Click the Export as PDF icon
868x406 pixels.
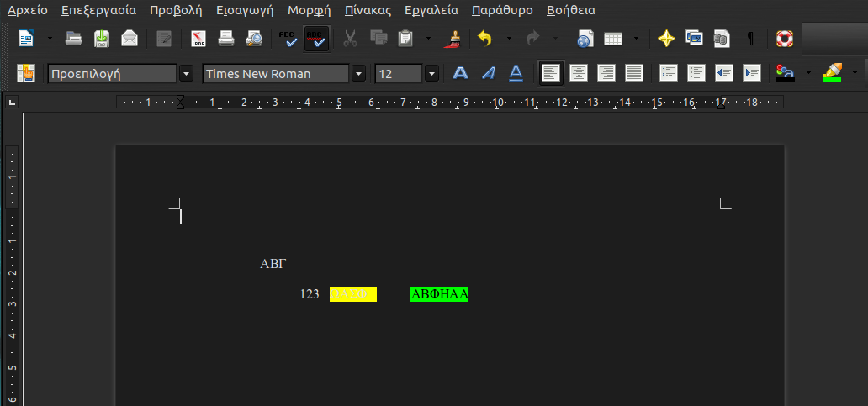point(198,39)
